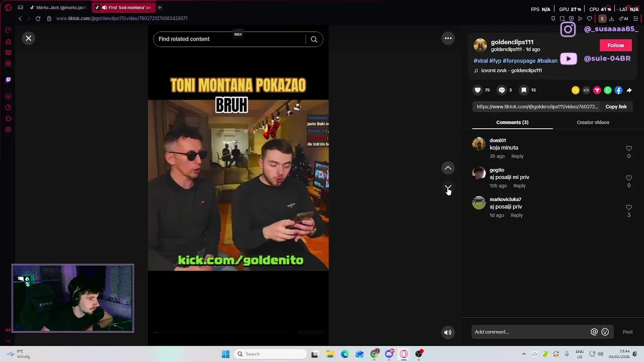
Task: Like the video with heart icon
Action: click(477, 90)
